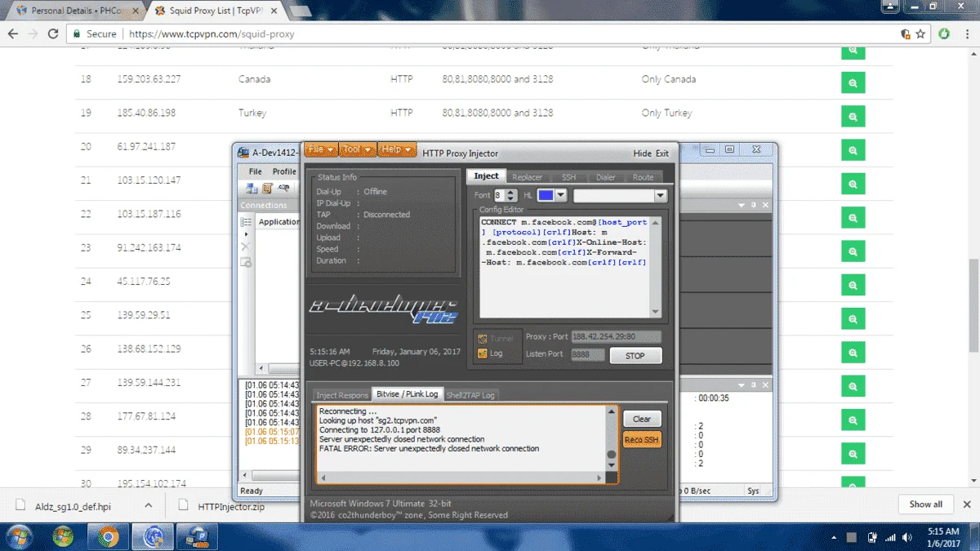Toggle the Tunnel option

tap(495, 339)
